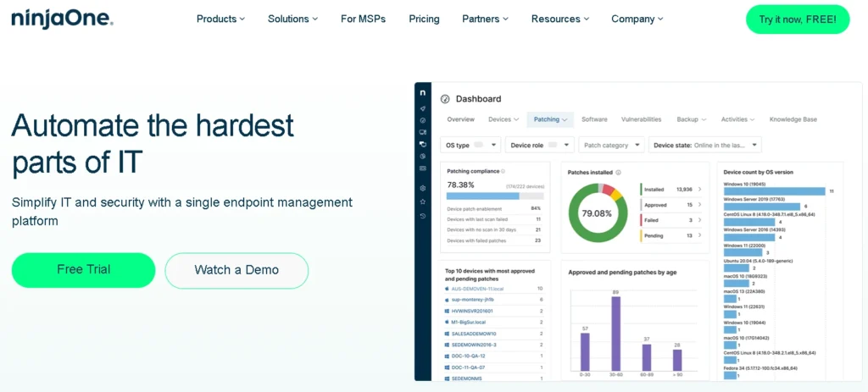The height and width of the screenshot is (392, 868).
Task: Click the Free Trial button
Action: (83, 270)
